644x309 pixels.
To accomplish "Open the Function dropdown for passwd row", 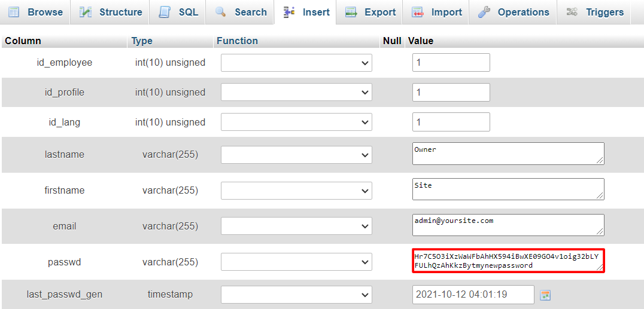I will (x=296, y=262).
